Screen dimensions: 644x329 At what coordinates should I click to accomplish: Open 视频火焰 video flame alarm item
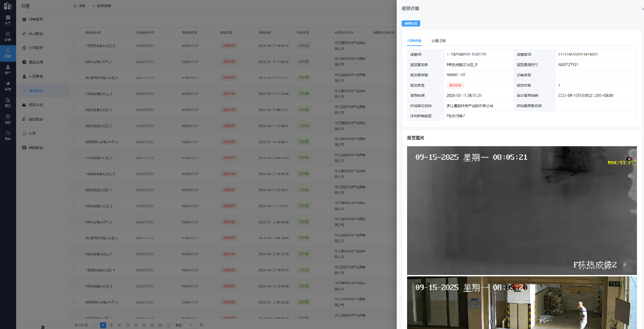tap(36, 105)
